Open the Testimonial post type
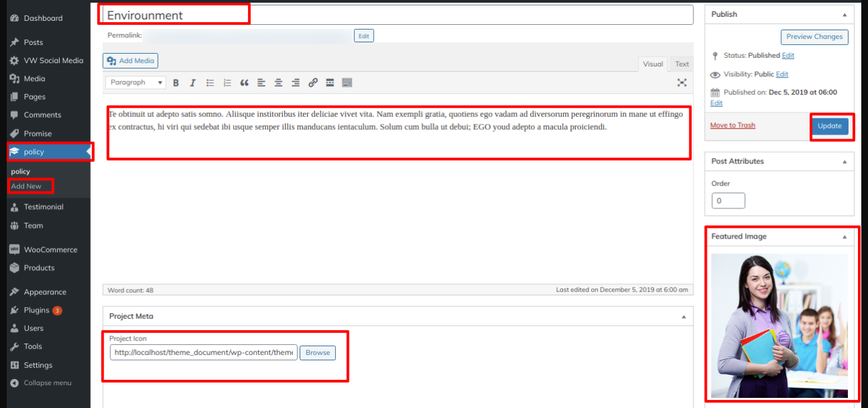 (45, 207)
